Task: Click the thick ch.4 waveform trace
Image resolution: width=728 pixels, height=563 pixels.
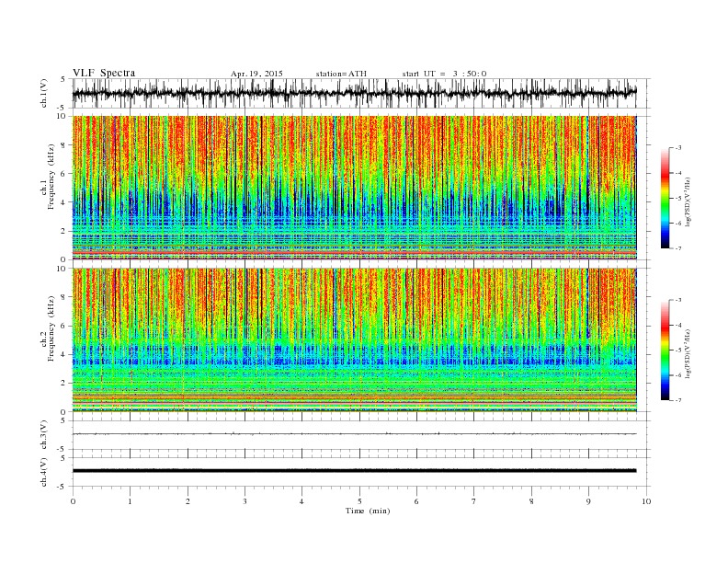Action: click(355, 471)
